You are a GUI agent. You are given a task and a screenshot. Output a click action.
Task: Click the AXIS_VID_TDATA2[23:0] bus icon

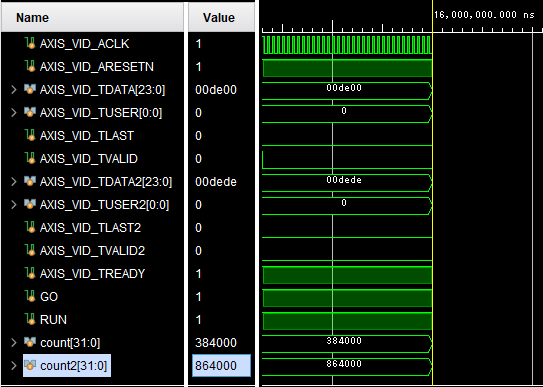click(30, 181)
